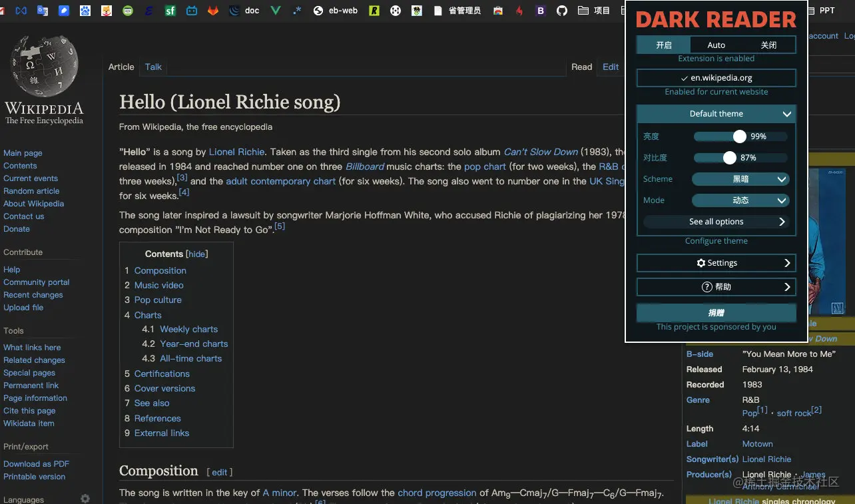Viewport: 855px width, 504px height.
Task: Open the Community portal link
Action: 37,282
